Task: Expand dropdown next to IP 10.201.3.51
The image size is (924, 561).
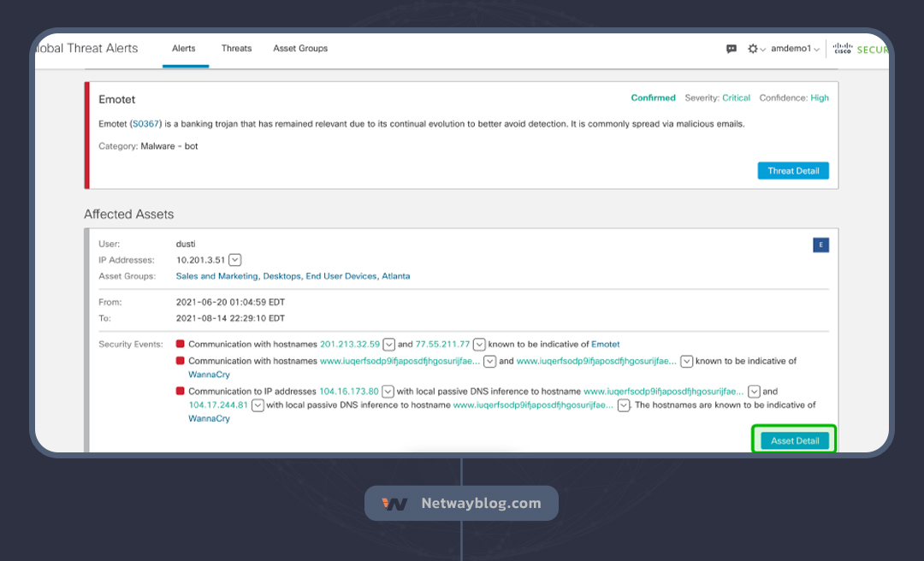Action: coord(235,260)
